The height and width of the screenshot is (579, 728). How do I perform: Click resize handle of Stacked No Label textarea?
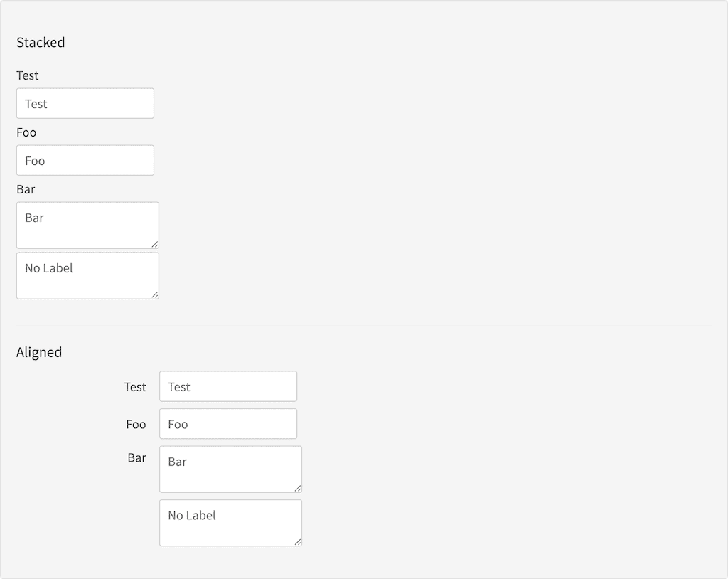tap(155, 294)
